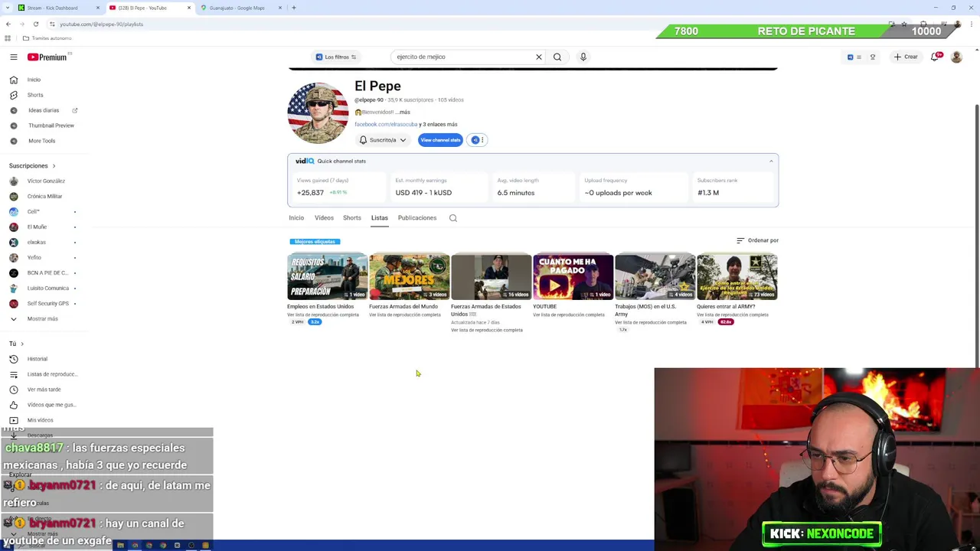
Task: Open Empleos en Estados Unidos playlist thumbnail
Action: tap(328, 276)
